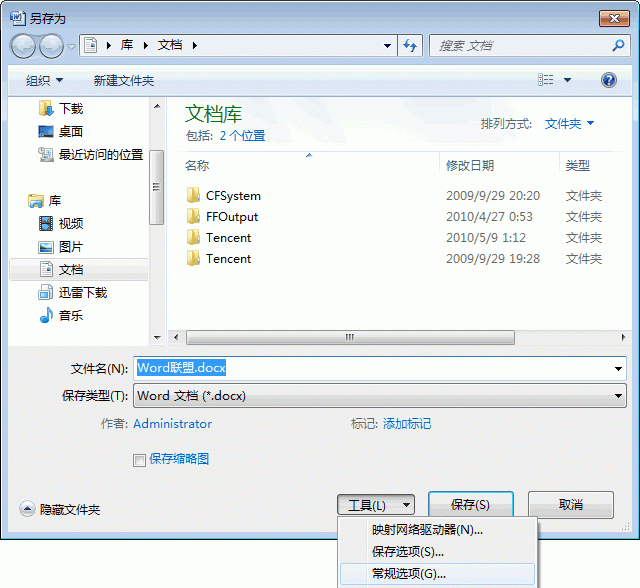This screenshot has height=588, width=640.
Task: Open the FFOutput folder
Action: click(x=231, y=217)
